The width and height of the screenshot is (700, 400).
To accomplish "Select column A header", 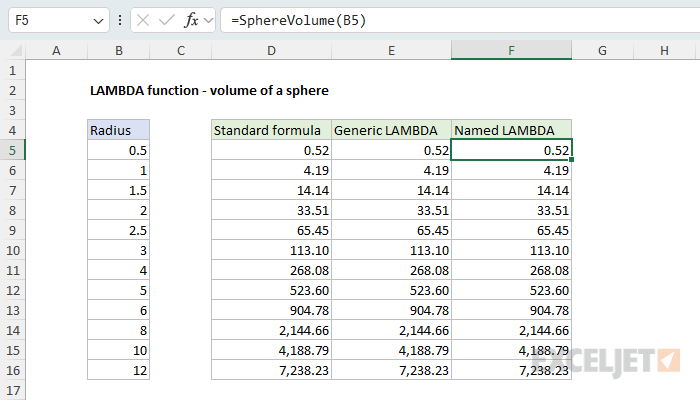I will point(56,50).
